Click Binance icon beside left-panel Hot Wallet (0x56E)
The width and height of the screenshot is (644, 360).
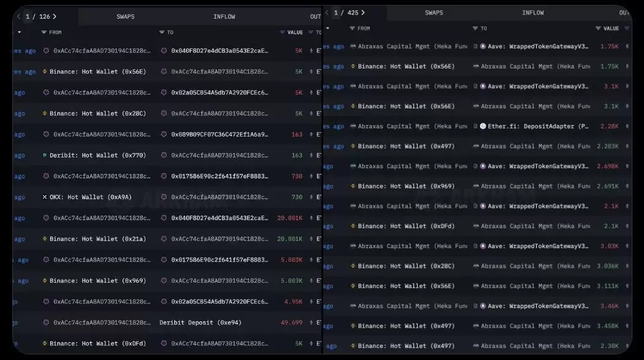point(44,72)
